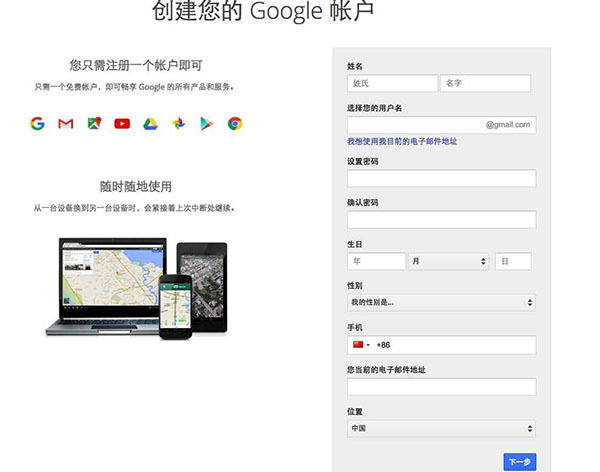Focus the 名字 first name field
Image resolution: width=600 pixels, height=472 pixels.
click(486, 83)
